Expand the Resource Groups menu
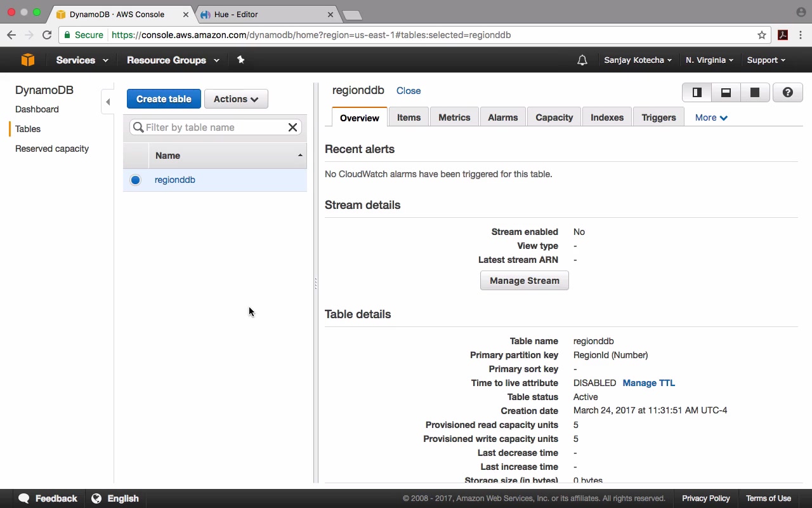Viewport: 812px width, 508px height. point(173,60)
